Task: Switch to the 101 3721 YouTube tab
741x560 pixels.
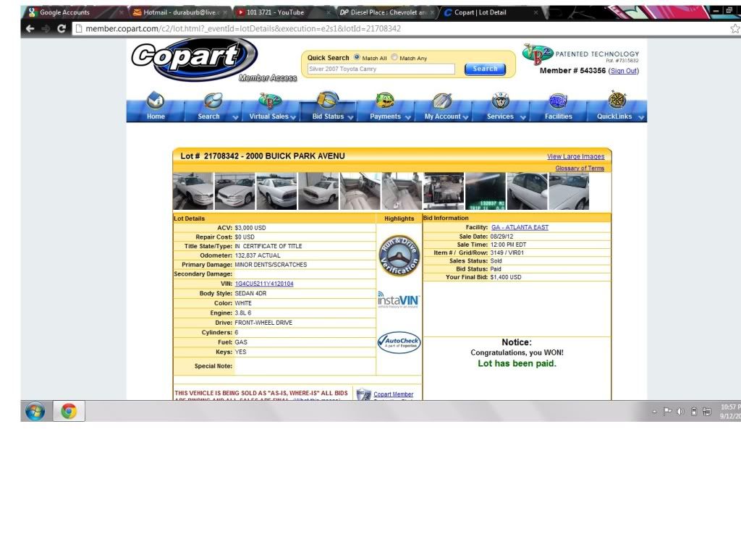Action: click(284, 12)
